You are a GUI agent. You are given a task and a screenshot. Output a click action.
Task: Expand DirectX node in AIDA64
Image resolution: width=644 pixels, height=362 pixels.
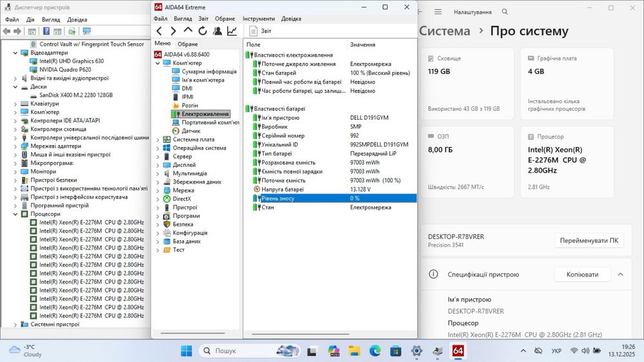(x=158, y=199)
